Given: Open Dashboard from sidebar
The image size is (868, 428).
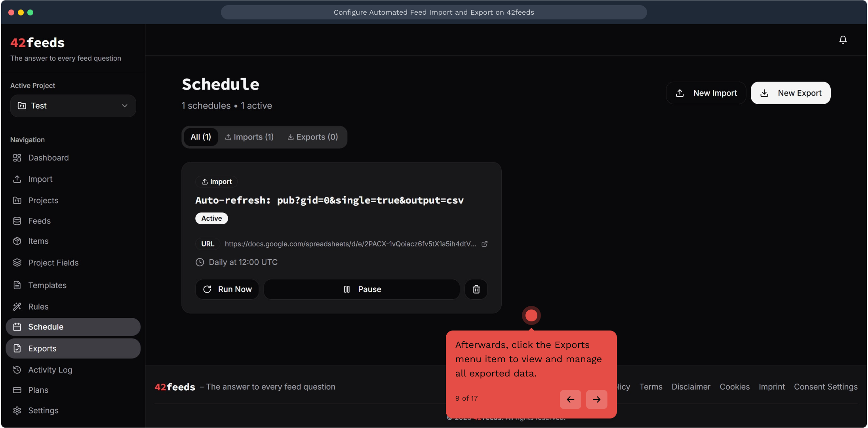Looking at the screenshot, I should [x=48, y=158].
